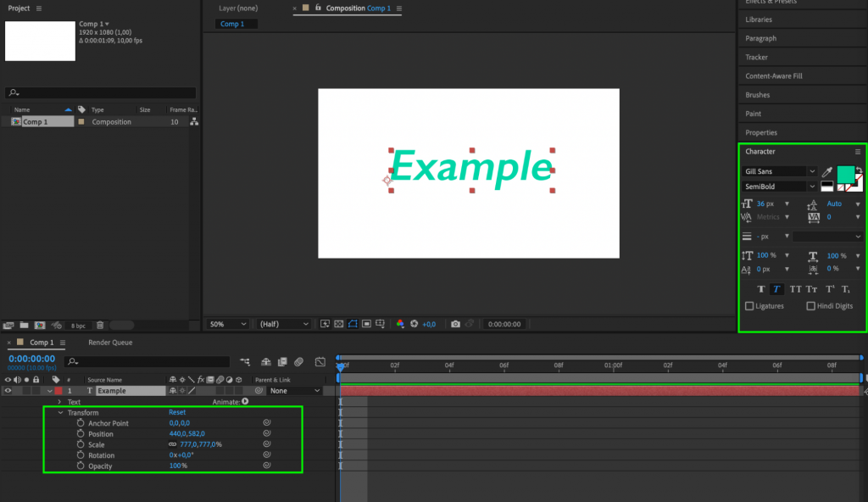Click the Toggle Transparency Grid icon
This screenshot has height=502, width=868.
[x=338, y=323]
